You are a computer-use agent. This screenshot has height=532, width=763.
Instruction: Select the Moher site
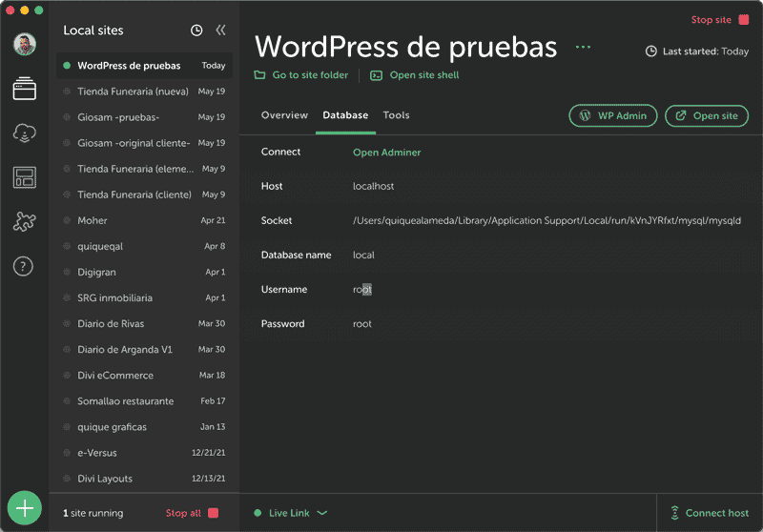[x=145, y=220]
